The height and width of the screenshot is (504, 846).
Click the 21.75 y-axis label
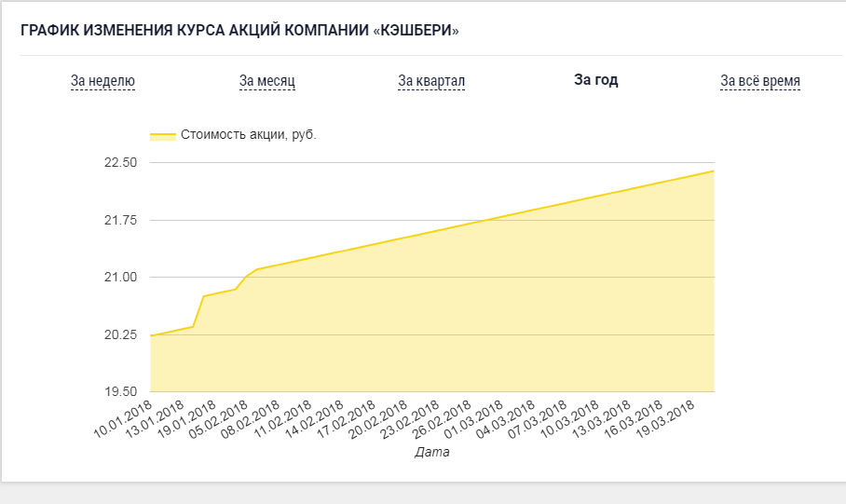pyautogui.click(x=121, y=220)
